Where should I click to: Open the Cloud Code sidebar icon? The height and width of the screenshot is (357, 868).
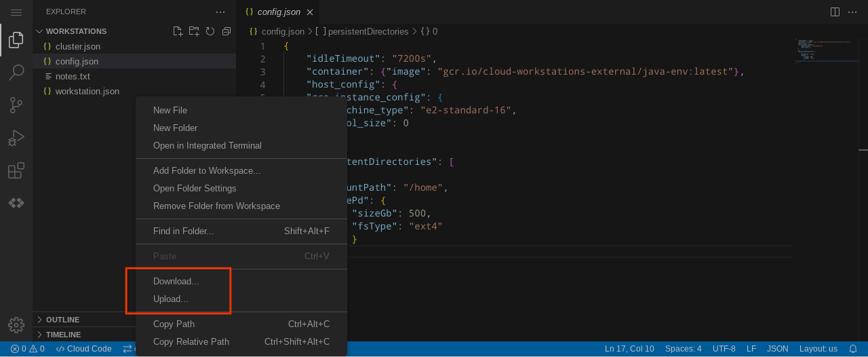(x=16, y=203)
